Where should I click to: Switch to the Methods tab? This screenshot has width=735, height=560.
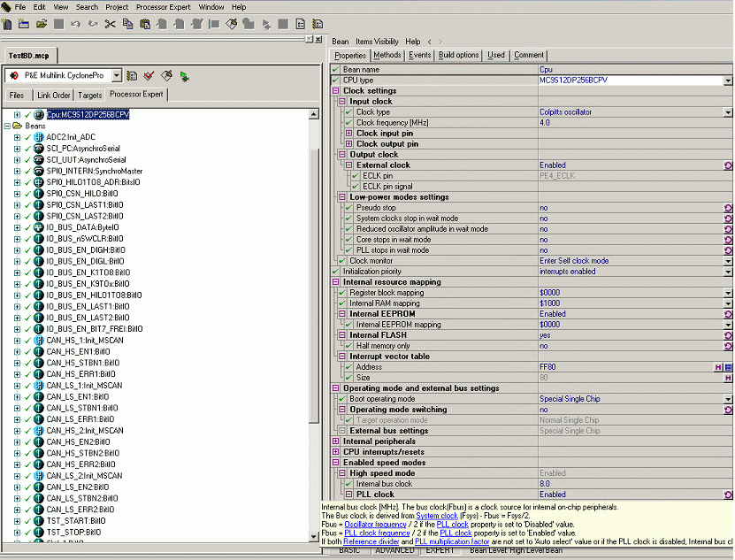point(387,55)
